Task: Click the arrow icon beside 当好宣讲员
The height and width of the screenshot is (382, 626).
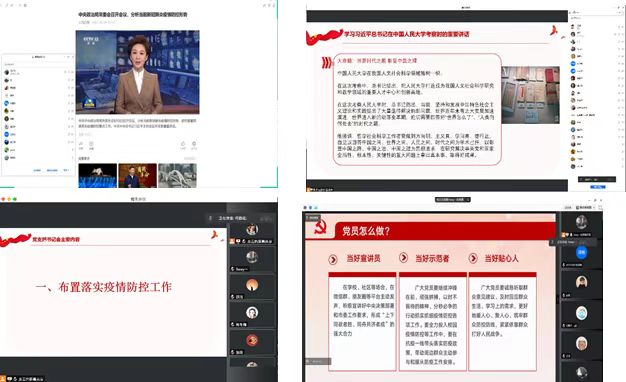Action: tap(333, 259)
